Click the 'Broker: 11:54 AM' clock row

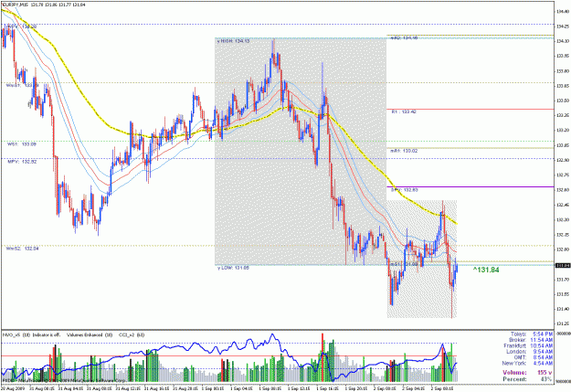[531, 340]
